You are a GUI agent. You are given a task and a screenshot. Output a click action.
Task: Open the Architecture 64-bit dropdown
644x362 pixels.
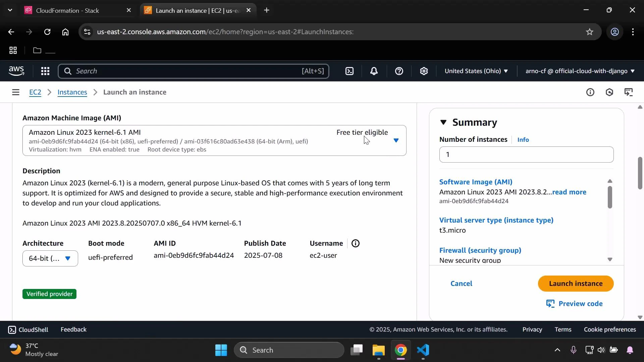click(50, 258)
